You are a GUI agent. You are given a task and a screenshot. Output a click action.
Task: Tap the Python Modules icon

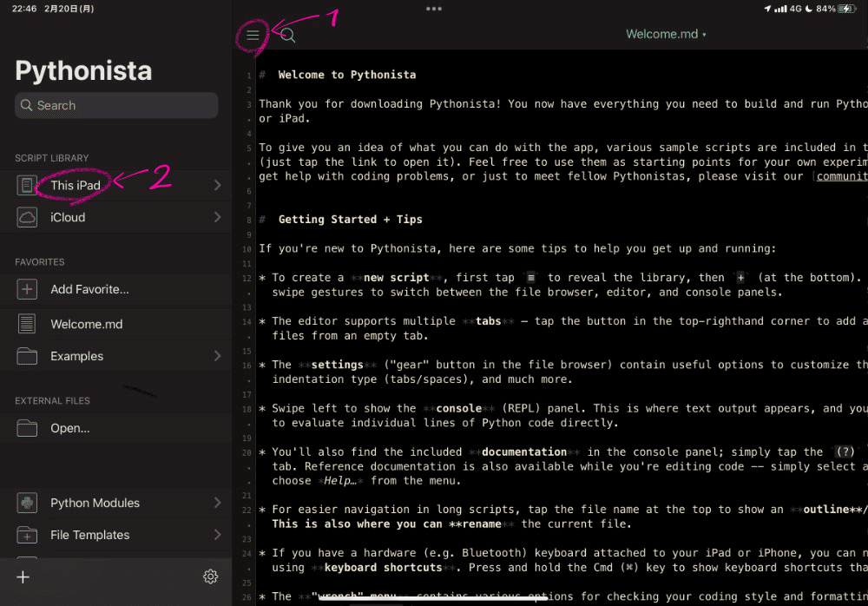(x=25, y=502)
